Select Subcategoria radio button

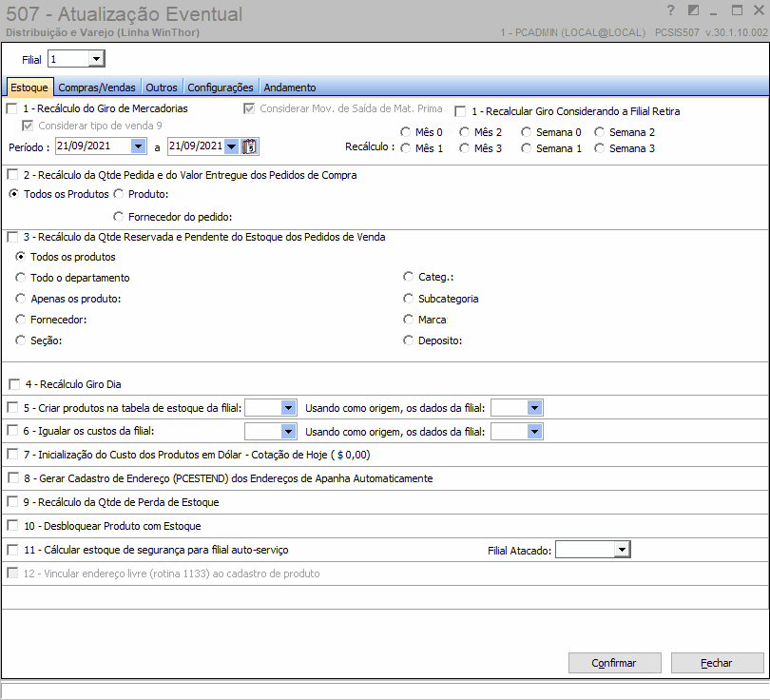(x=409, y=299)
